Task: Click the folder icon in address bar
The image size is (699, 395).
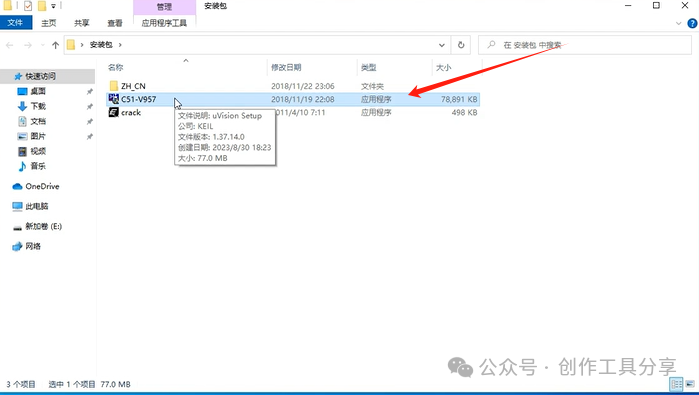Action: (71, 45)
